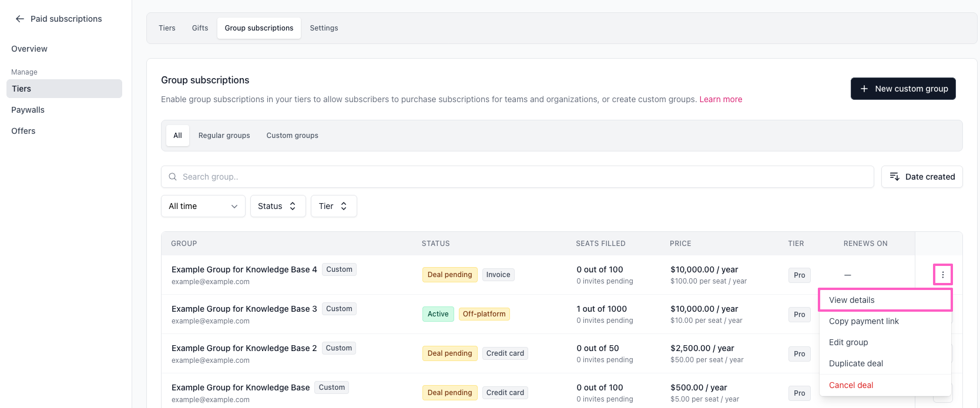
Task: Choose Copy payment link
Action: tap(885, 321)
